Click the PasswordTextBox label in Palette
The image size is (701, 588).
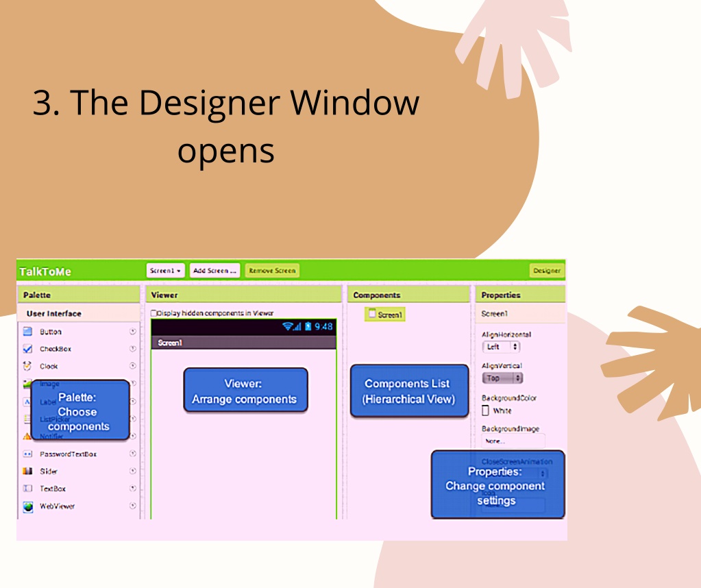point(69,454)
